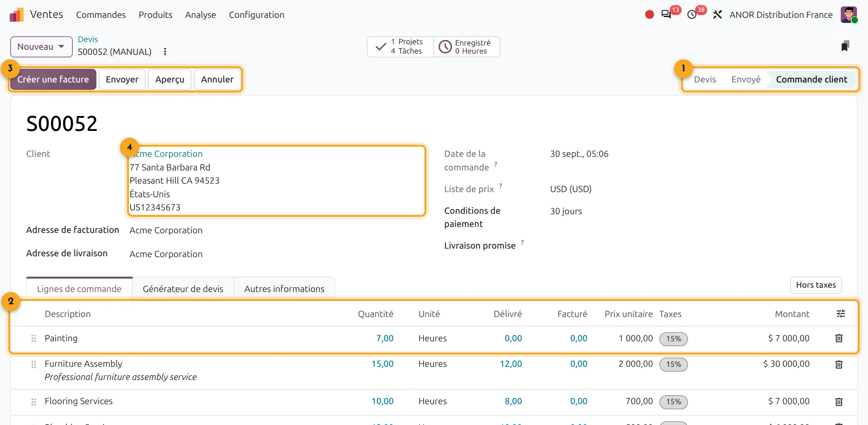Click the Devis breadcrumb link

click(x=88, y=39)
